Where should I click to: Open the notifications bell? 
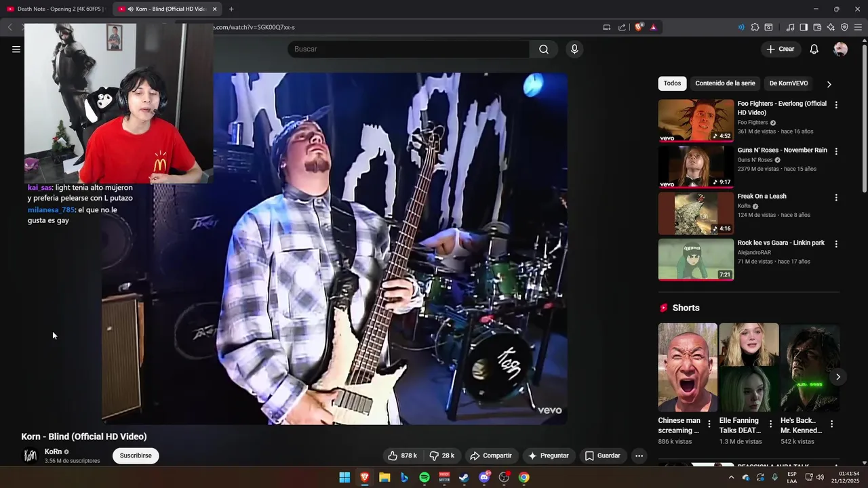[814, 49]
